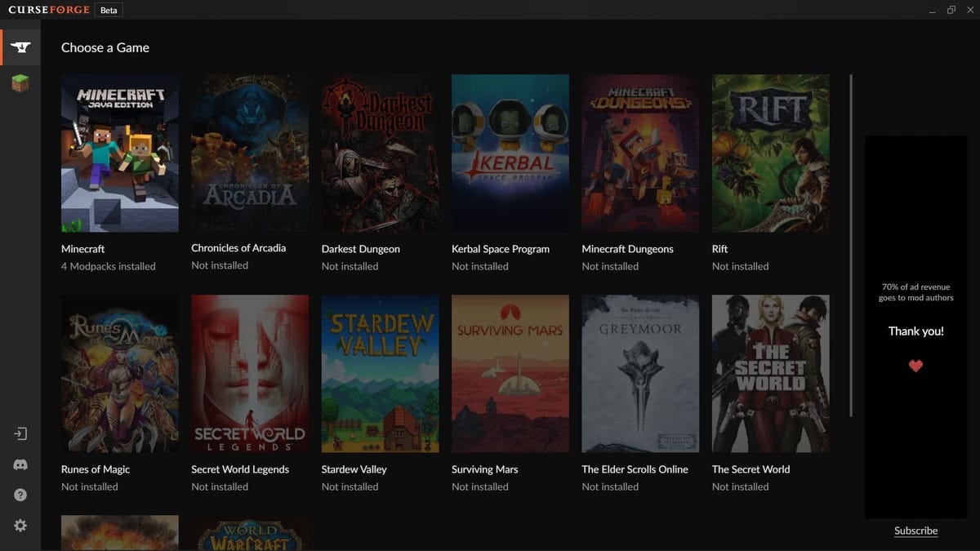Select the Kerbal Space Program cover
Image resolution: width=980 pixels, height=551 pixels.
click(x=510, y=153)
